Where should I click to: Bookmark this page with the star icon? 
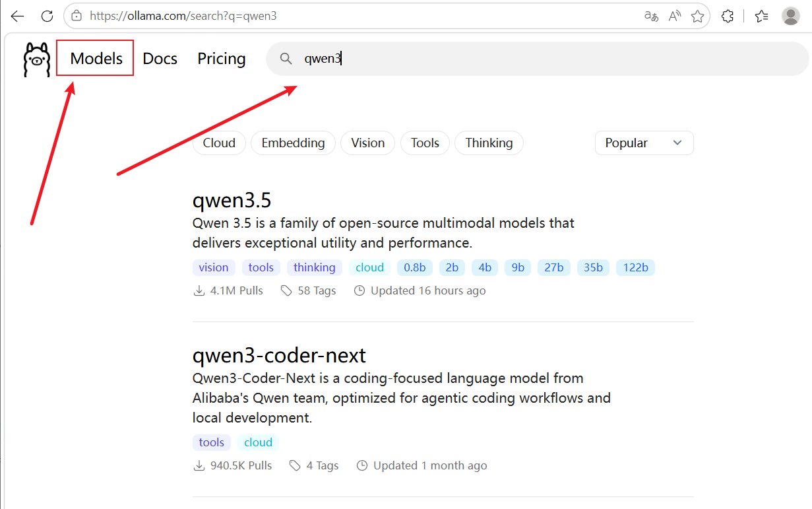coord(697,16)
